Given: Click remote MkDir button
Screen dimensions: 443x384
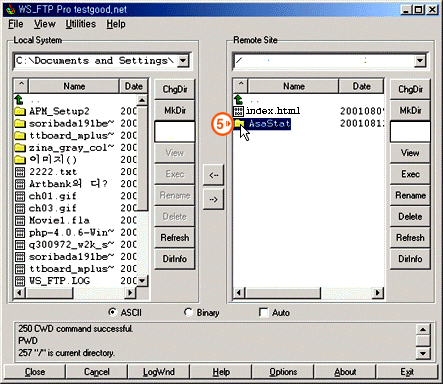Looking at the screenshot, I should click(x=410, y=110).
